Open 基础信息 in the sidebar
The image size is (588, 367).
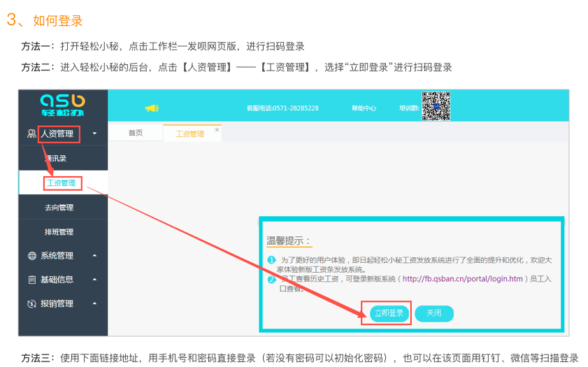[57, 280]
